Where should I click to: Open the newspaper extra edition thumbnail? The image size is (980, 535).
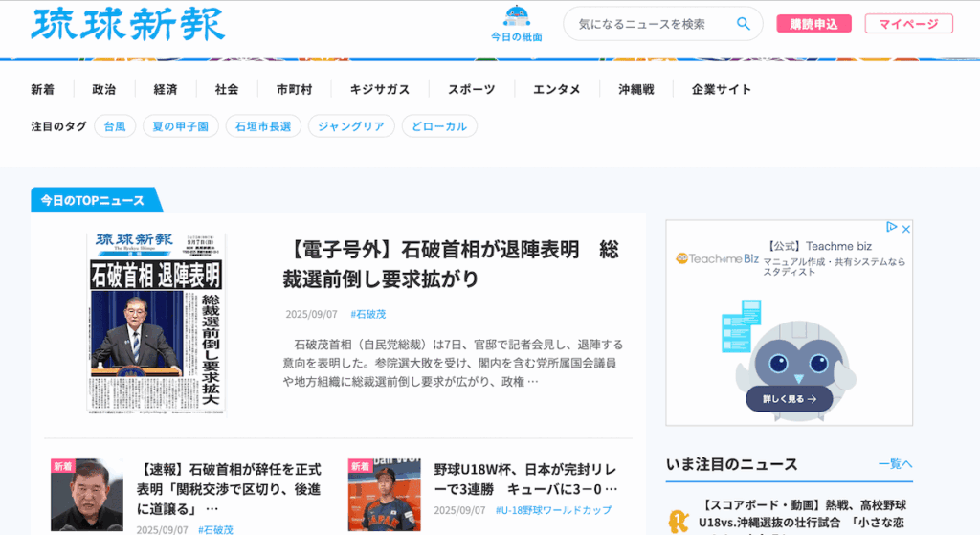click(156, 322)
